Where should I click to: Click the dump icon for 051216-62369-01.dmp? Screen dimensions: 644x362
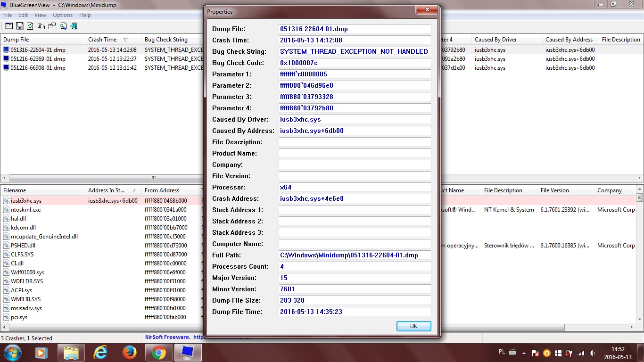6,59
